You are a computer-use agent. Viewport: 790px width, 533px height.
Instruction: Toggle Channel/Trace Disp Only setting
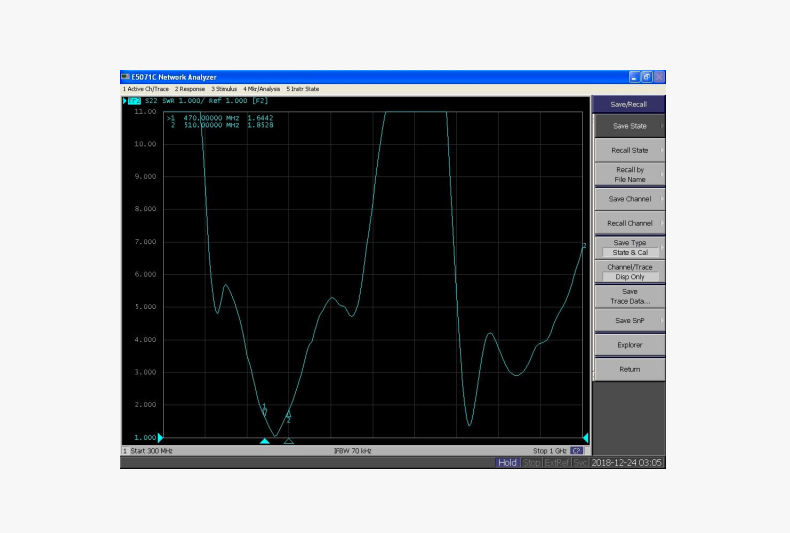pos(630,272)
